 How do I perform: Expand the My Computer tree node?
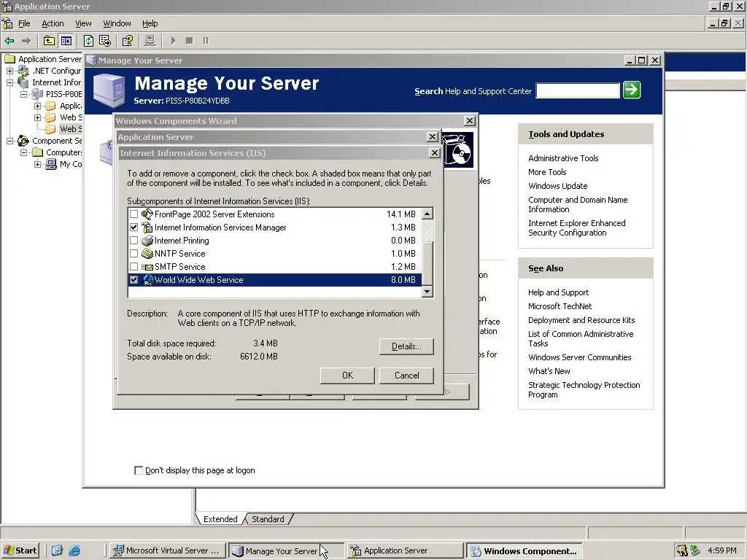point(37,164)
